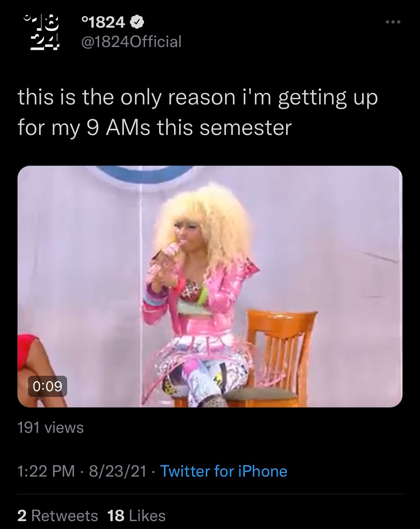Open the @1824Official handle
The image size is (420, 529).
coord(131,42)
